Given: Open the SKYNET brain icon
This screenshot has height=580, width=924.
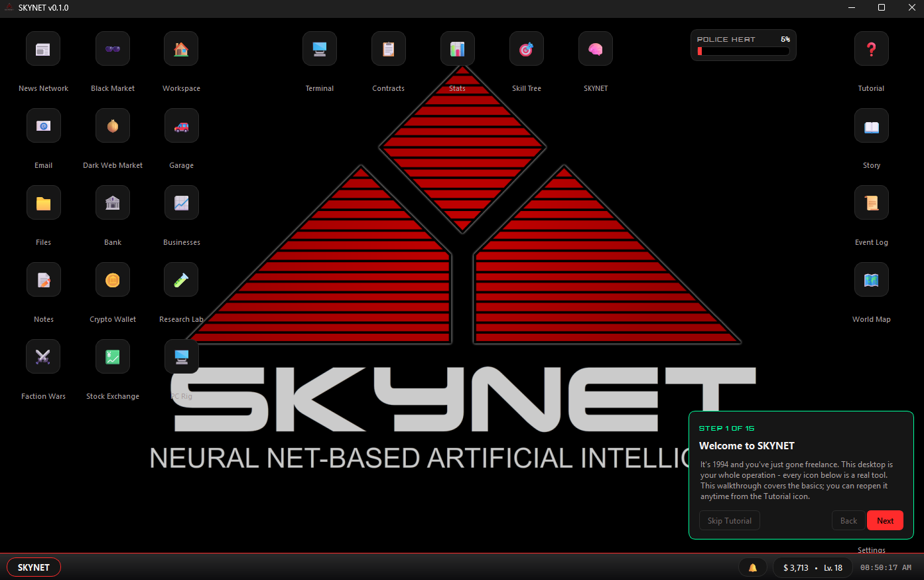Looking at the screenshot, I should pyautogui.click(x=596, y=49).
